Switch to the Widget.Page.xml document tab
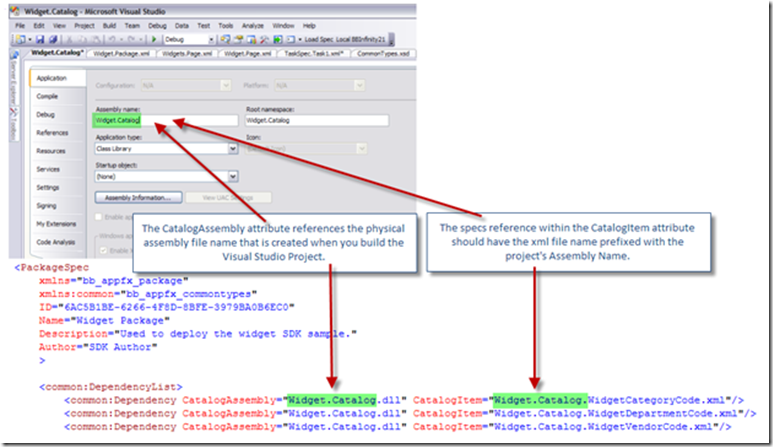Screen dimensions: 773x447 click(x=247, y=53)
